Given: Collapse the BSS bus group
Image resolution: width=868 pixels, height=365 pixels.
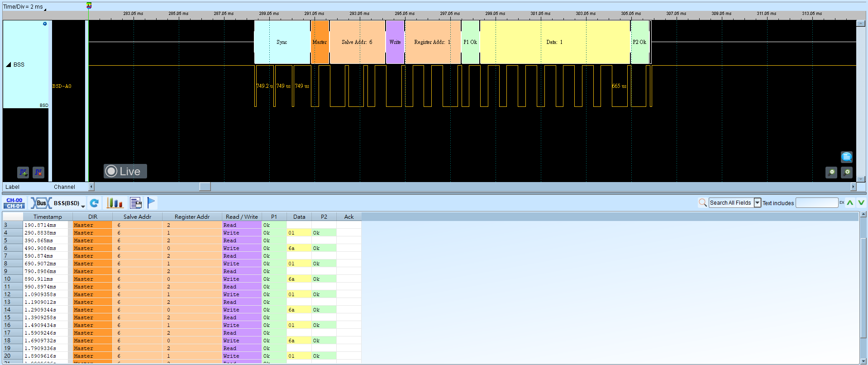Looking at the screenshot, I should click(8, 64).
